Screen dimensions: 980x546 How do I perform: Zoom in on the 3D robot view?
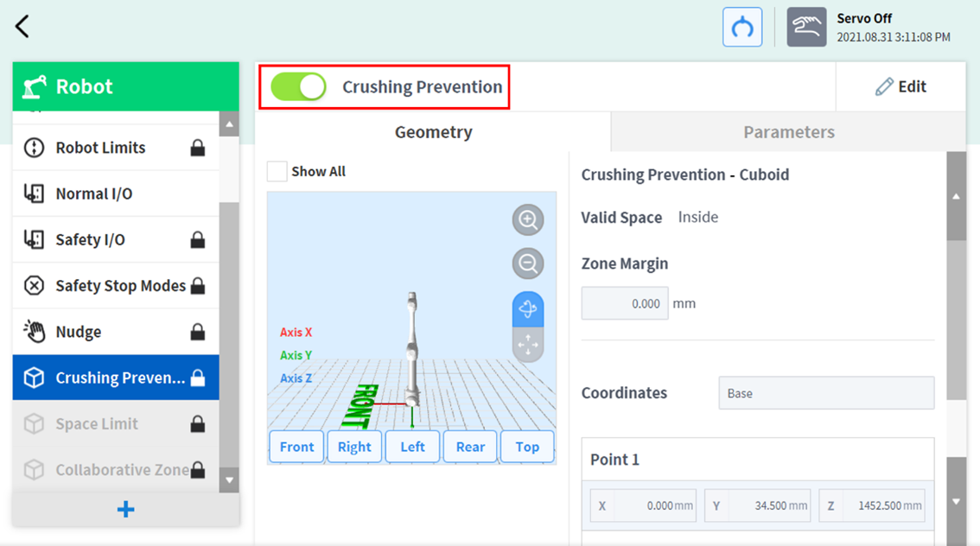pos(527,219)
